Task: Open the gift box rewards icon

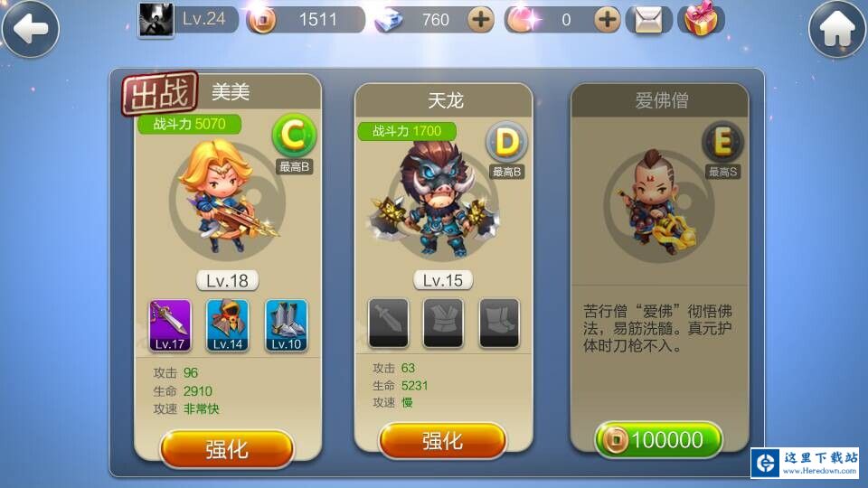Action: 701,19
